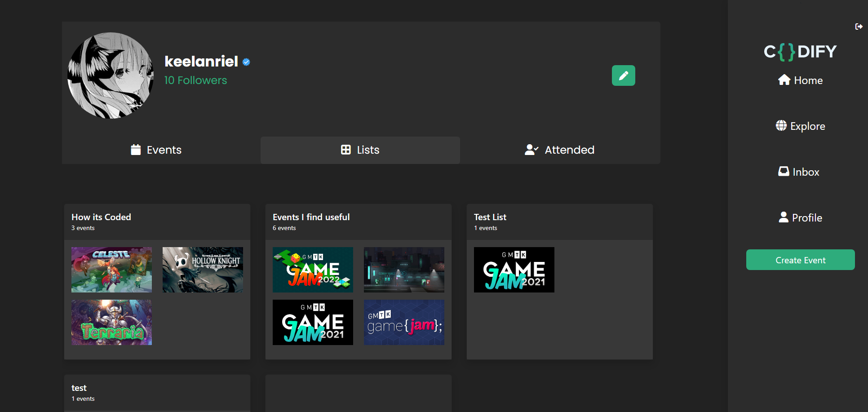Viewport: 868px width, 412px height.
Task: Open Inbox in the sidebar
Action: coord(799,172)
